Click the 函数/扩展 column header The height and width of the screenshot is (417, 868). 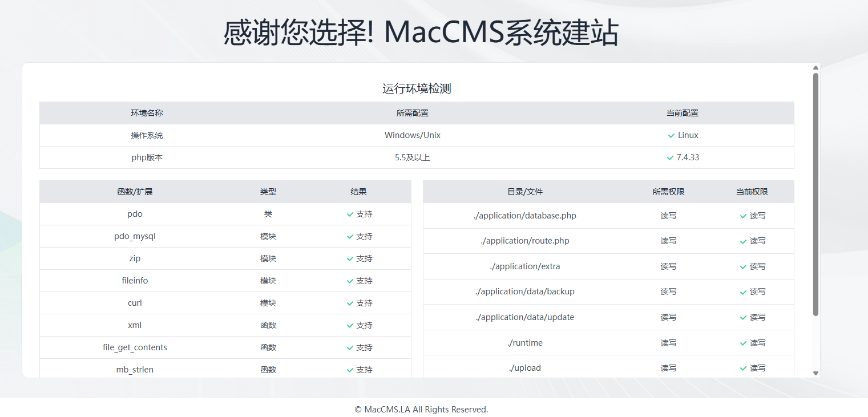click(x=135, y=192)
